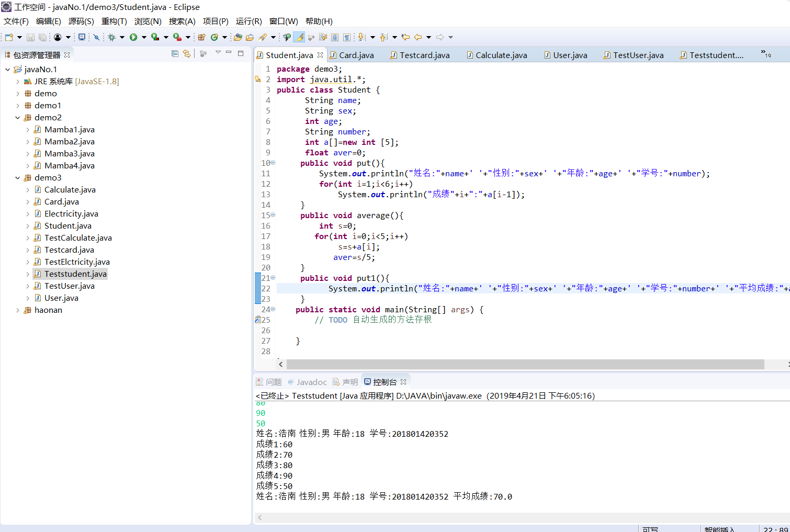Screen dimensions: 790x532
Task: Collapse the javaNo.1 project node
Action: [x=7, y=69]
